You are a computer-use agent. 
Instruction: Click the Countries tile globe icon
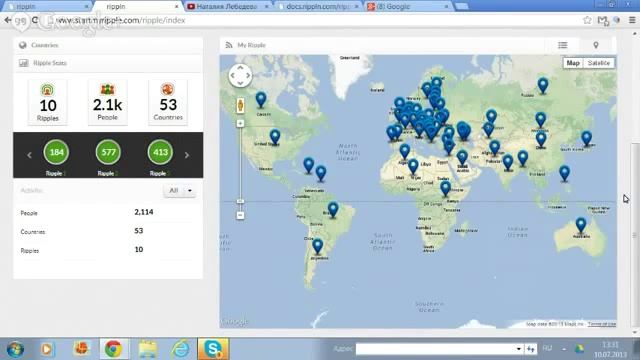[167, 89]
